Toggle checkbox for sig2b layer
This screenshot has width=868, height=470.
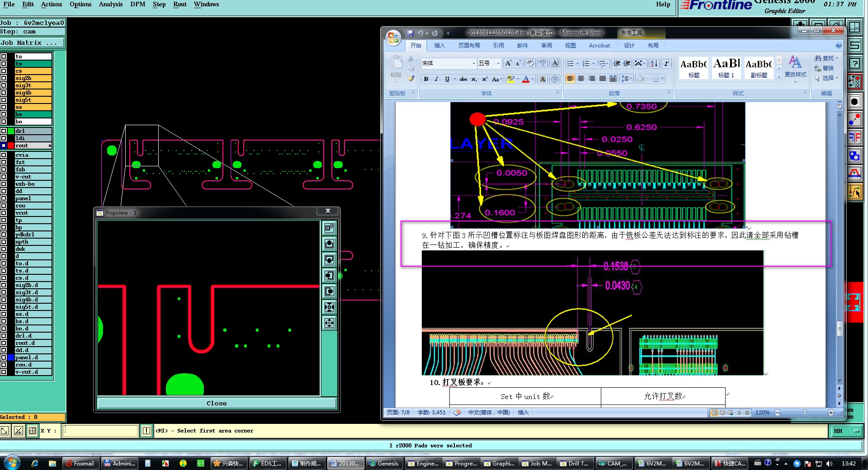4,78
